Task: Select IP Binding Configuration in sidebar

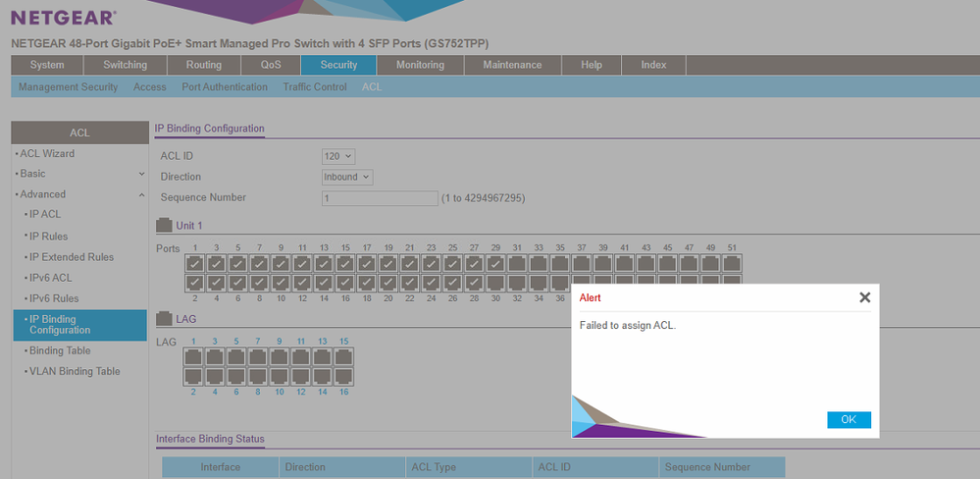Action: 80,325
